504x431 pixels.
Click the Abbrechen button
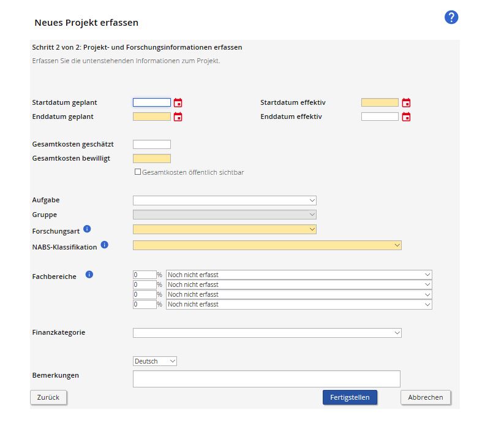tap(426, 397)
